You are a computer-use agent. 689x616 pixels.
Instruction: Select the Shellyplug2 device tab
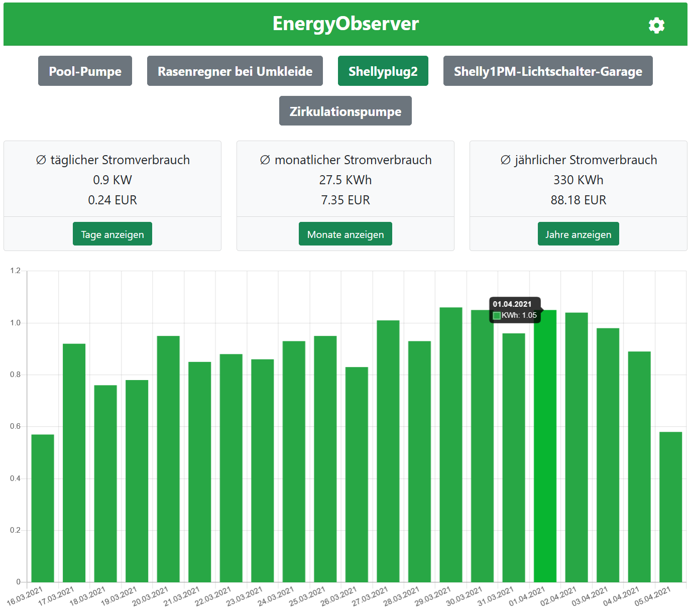pyautogui.click(x=383, y=71)
